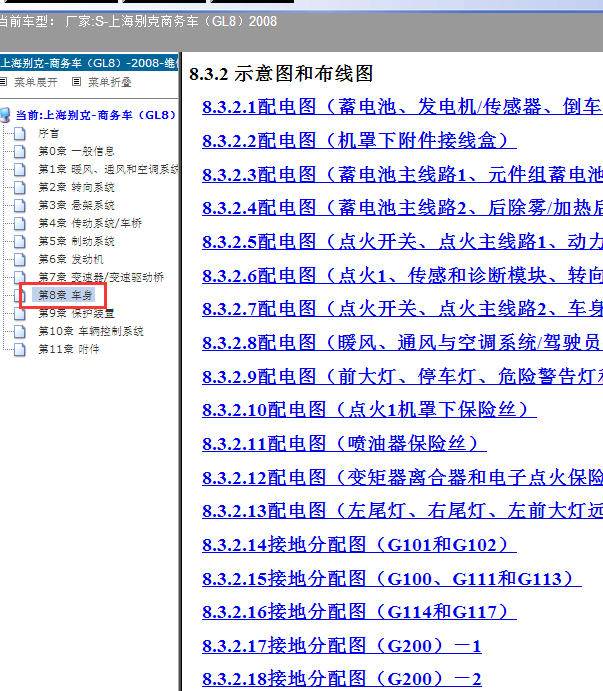Viewport: 603px width, 691px height.
Task: Open link 8.3.2.15接地分配图（G100、G111和G113）
Action: 392,578
